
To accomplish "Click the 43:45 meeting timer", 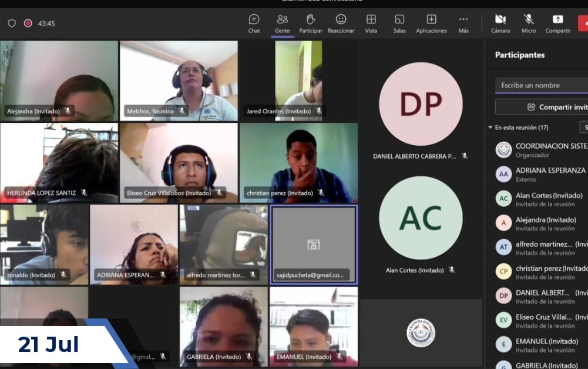I will [x=46, y=24].
